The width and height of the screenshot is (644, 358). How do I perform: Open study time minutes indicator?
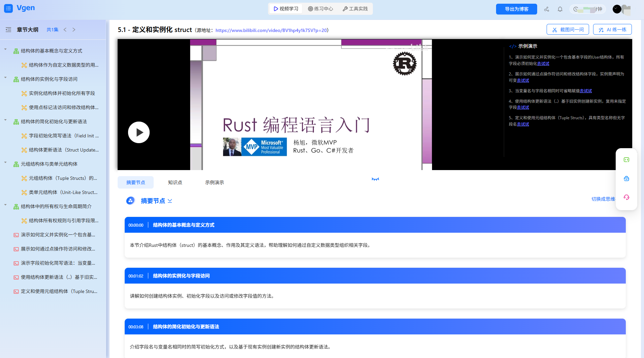point(588,9)
